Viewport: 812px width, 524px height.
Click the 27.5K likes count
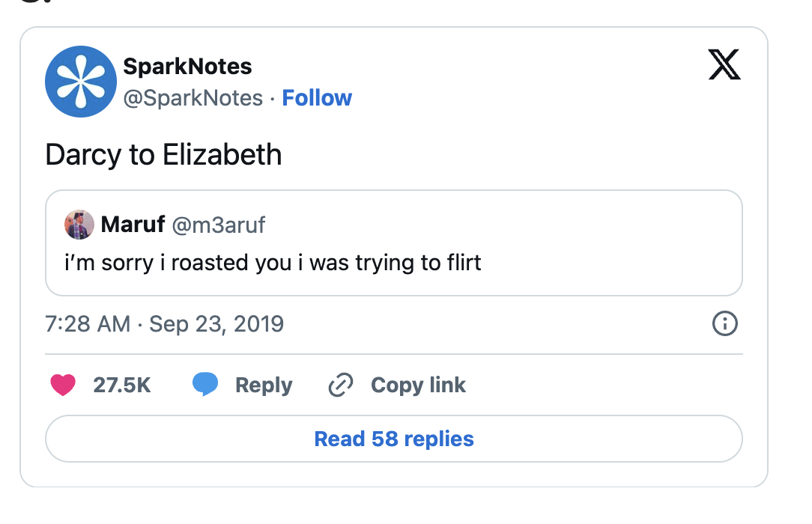[x=122, y=386]
